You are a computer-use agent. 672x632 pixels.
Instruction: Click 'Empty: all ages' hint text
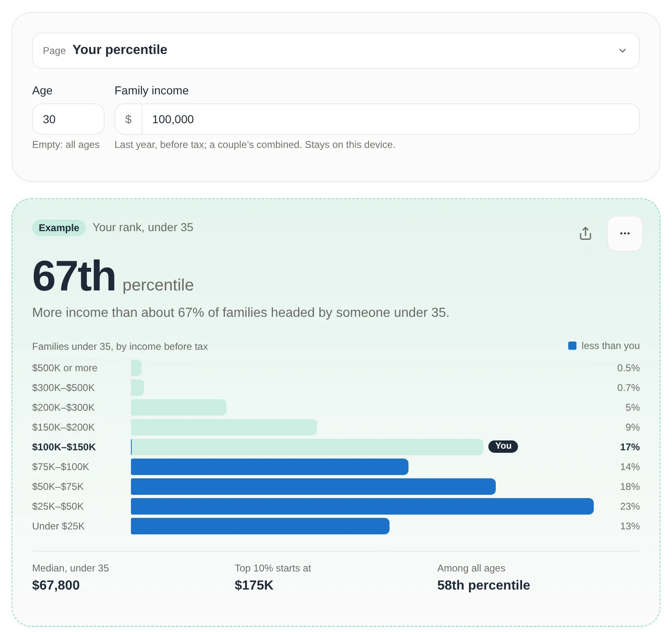click(66, 145)
